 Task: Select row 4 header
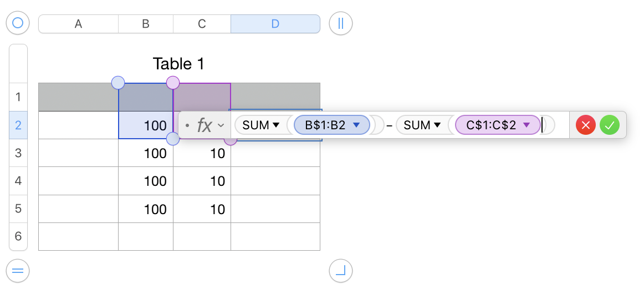pos(18,181)
